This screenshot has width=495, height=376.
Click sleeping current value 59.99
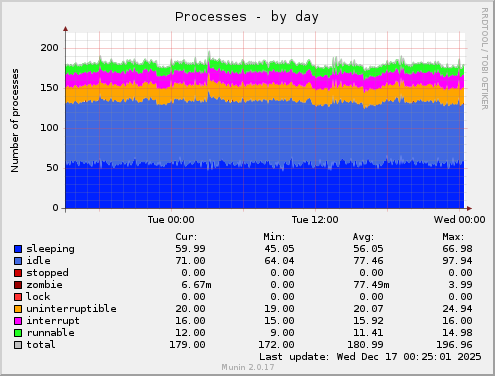[190, 249]
